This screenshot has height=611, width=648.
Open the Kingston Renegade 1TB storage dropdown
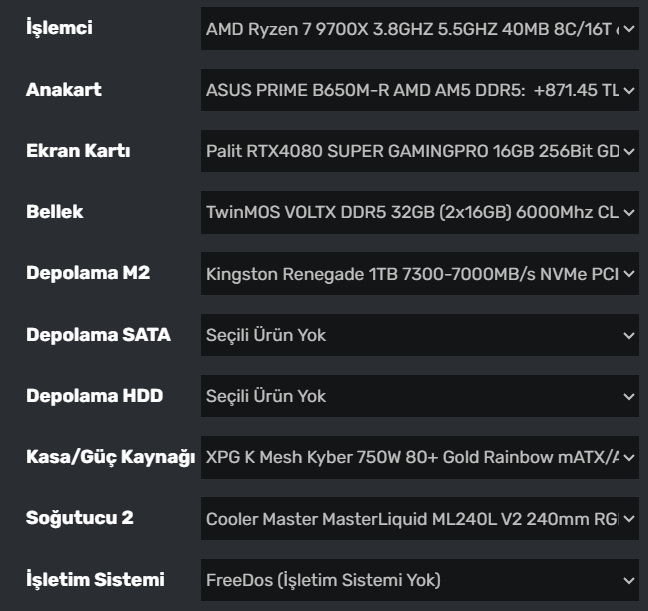coord(410,274)
